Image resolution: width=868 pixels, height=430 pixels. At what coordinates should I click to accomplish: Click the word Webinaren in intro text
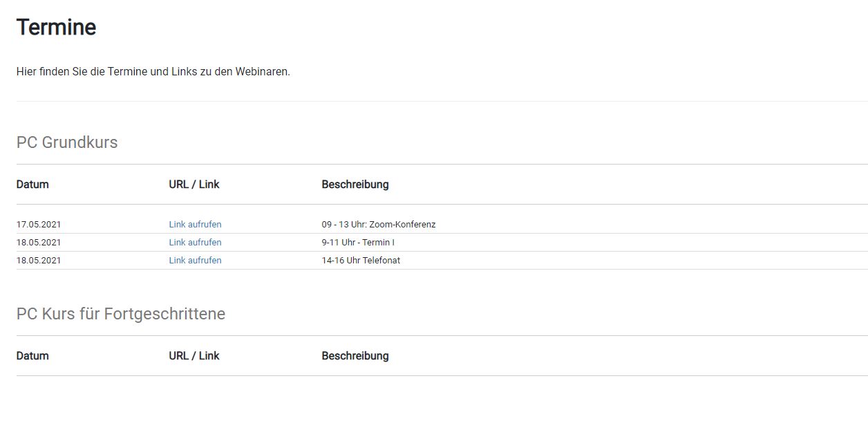tap(262, 72)
